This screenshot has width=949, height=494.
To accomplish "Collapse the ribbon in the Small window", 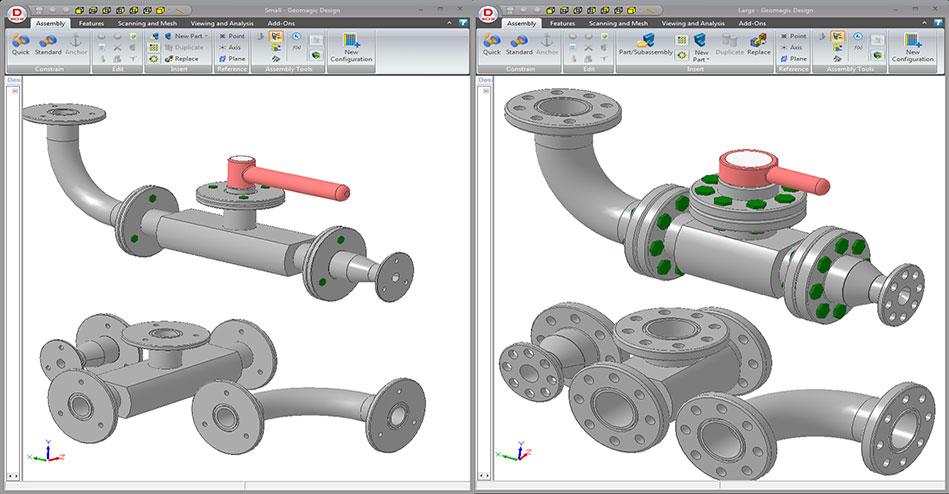I will coord(464,21).
